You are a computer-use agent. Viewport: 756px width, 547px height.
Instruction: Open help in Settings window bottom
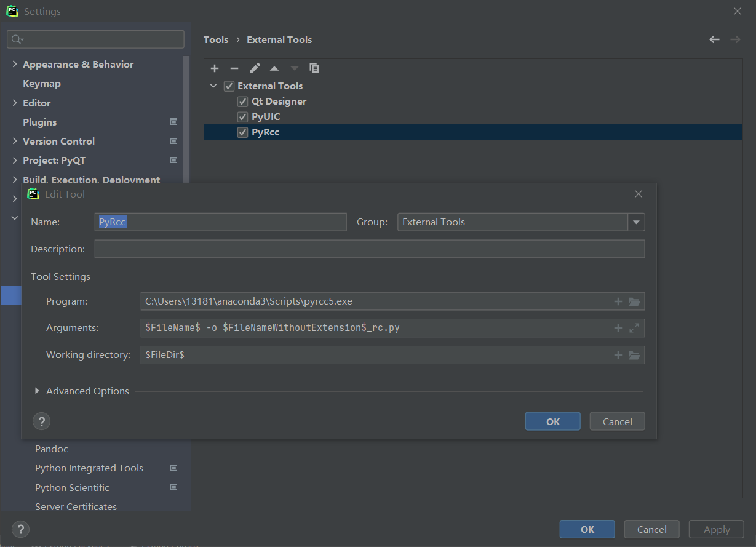(x=20, y=529)
